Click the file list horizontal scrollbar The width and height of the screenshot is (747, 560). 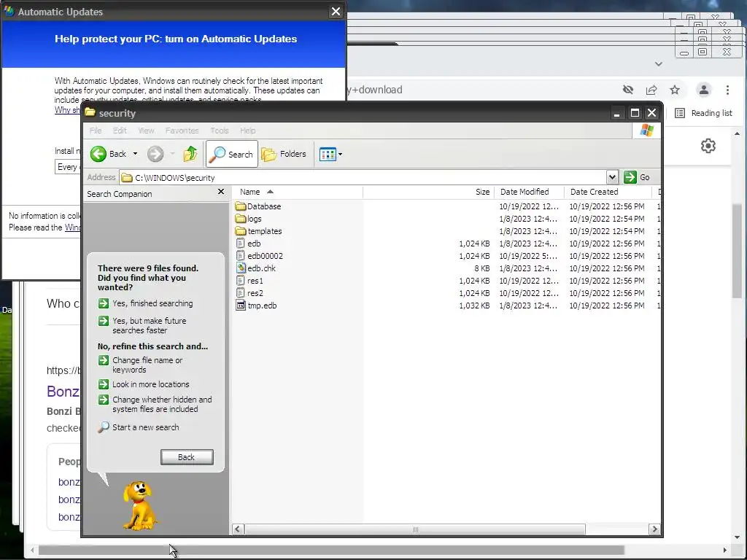click(x=415, y=529)
